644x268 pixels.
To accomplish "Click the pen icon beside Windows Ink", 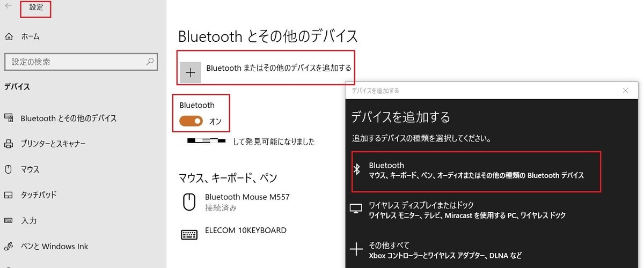I will 9,247.
